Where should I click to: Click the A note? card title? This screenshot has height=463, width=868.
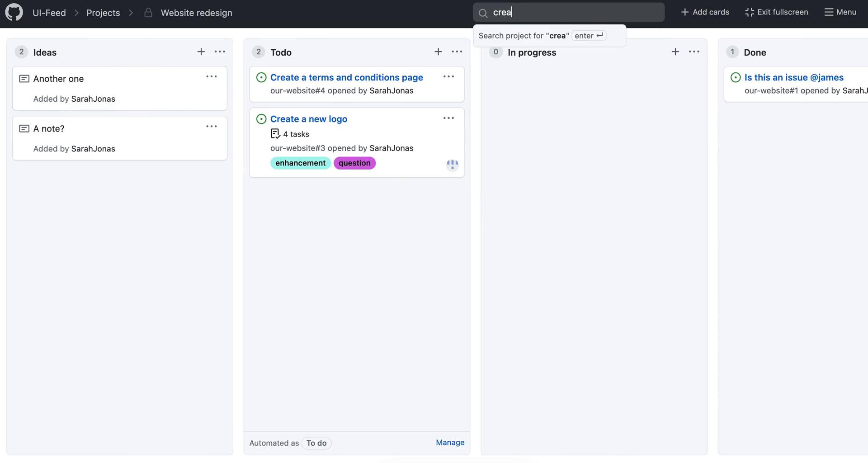(x=49, y=128)
